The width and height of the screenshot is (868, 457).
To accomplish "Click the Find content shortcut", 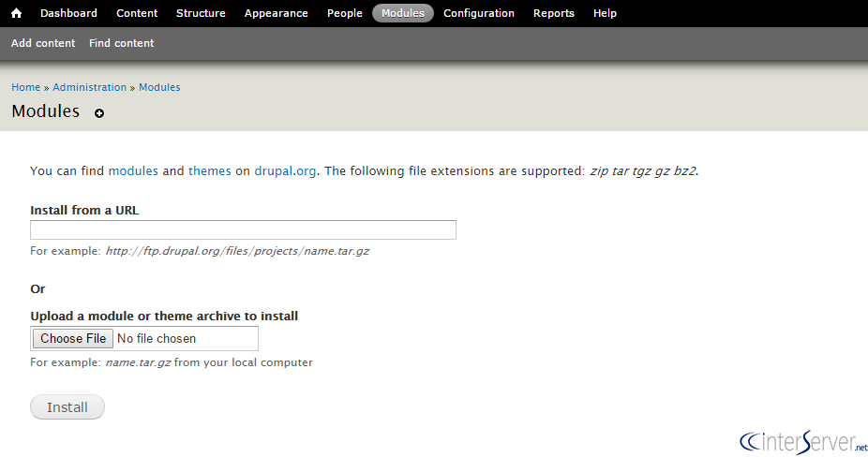I will pyautogui.click(x=121, y=43).
